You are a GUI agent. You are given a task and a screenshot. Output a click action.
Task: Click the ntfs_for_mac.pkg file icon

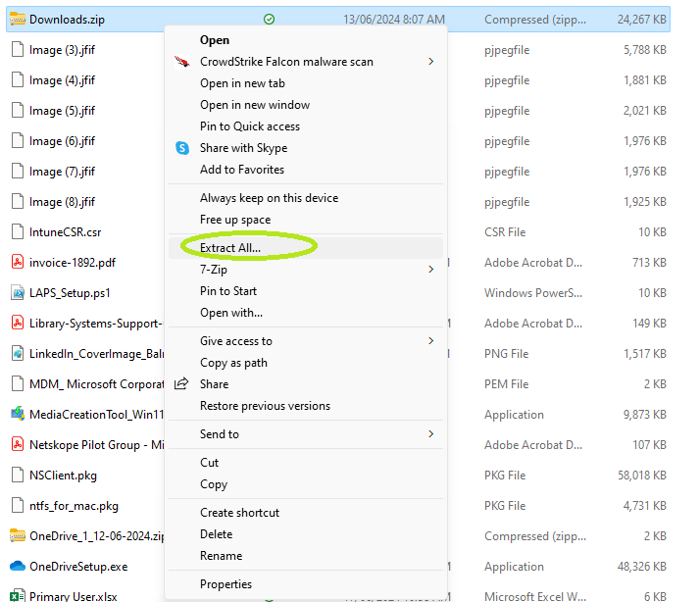(18, 505)
